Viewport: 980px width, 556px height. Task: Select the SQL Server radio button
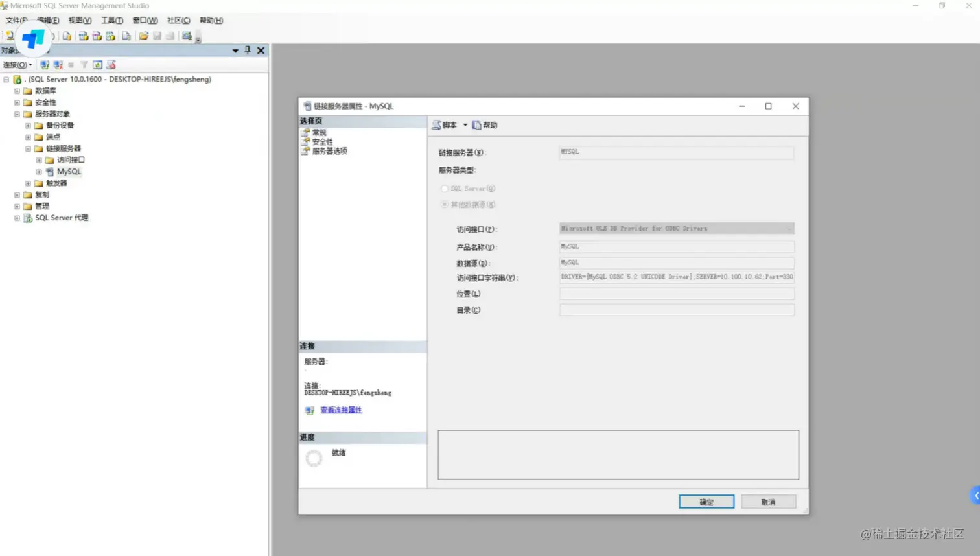(445, 189)
